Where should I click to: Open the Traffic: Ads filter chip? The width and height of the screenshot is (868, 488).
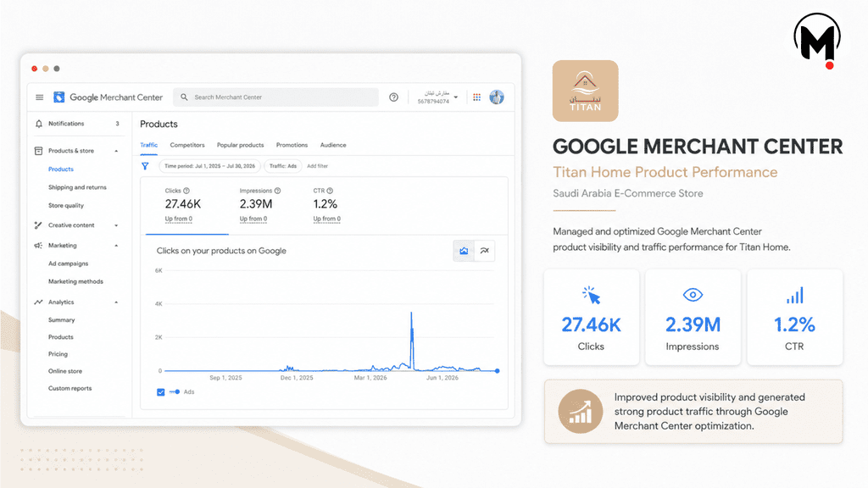pos(283,166)
